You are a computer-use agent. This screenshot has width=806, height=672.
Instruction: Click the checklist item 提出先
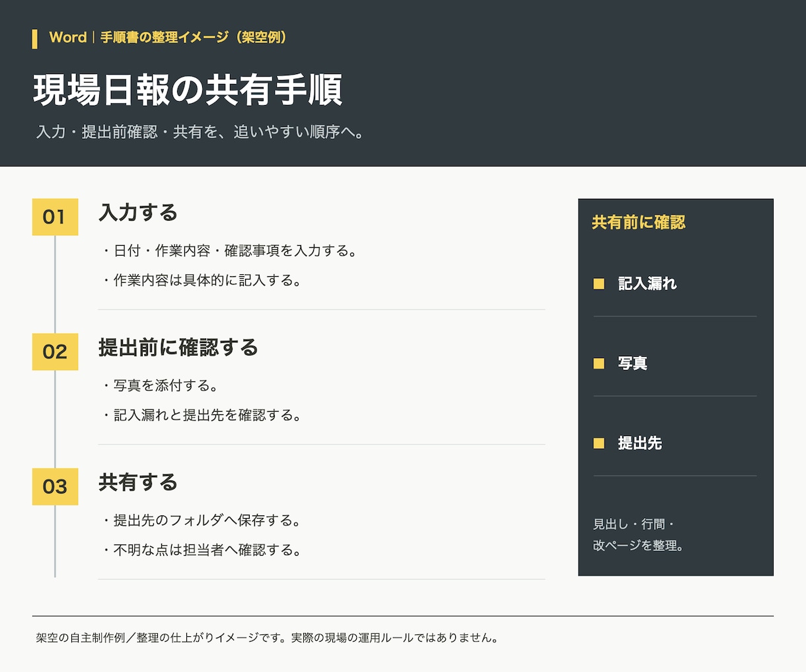pos(640,443)
